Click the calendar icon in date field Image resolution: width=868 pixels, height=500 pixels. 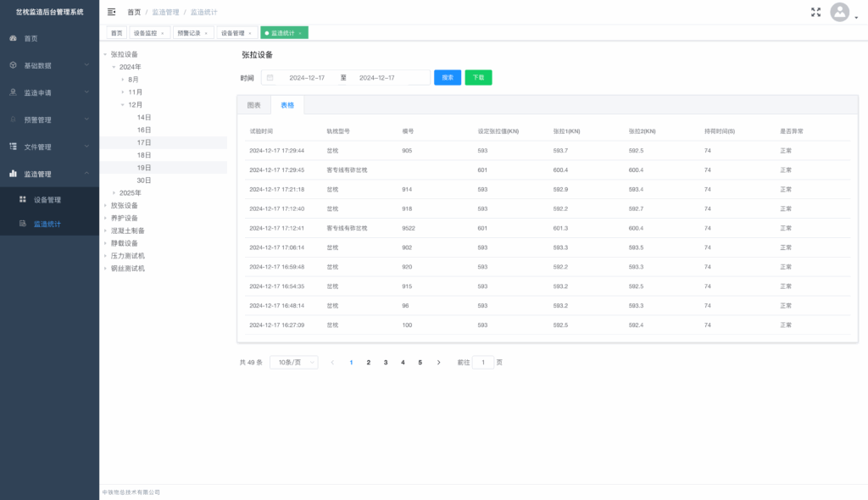(x=270, y=77)
